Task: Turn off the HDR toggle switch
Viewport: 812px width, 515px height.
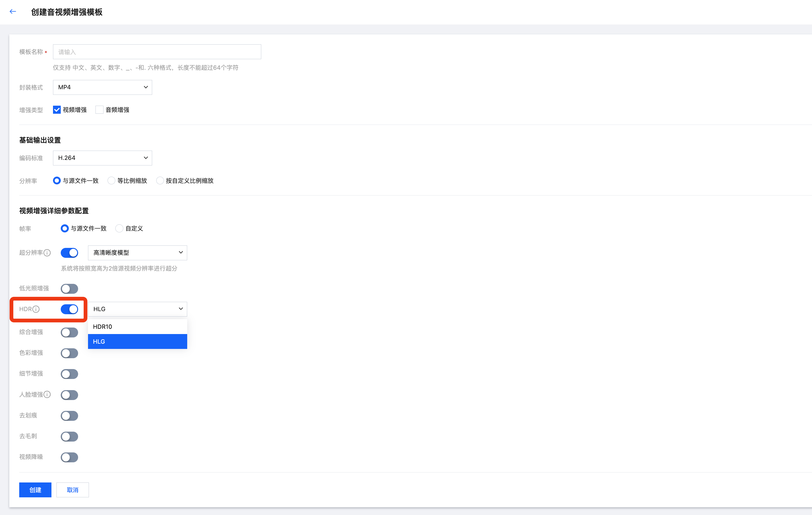Action: pos(69,309)
